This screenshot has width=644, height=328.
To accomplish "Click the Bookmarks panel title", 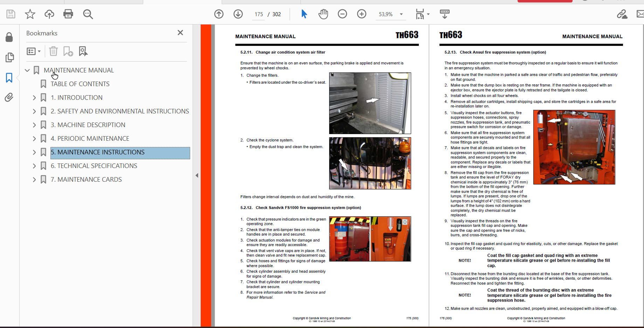I will pos(42,33).
